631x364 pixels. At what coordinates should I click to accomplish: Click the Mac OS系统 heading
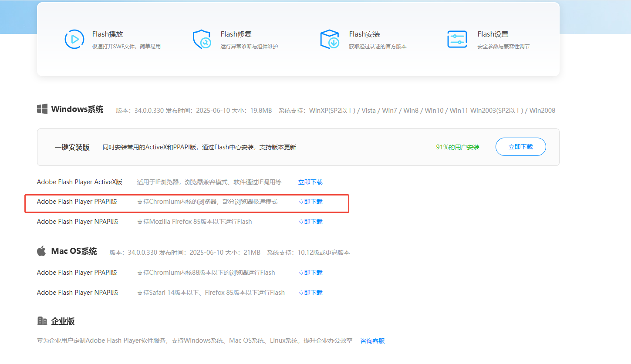point(74,251)
